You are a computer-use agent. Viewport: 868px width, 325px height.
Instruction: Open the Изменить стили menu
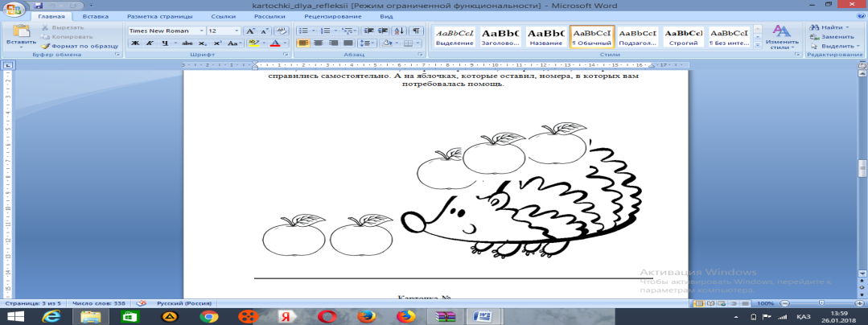click(x=782, y=37)
